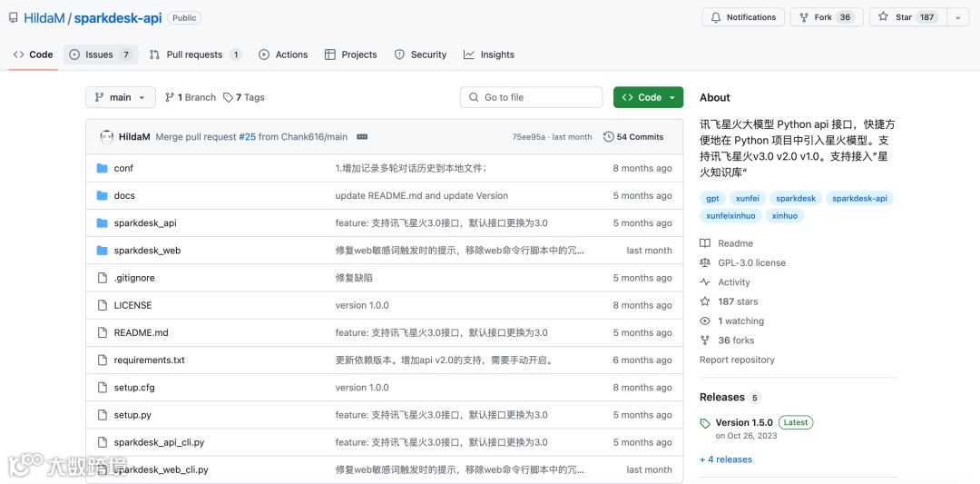Open the Security tab
This screenshot has height=484, width=980.
pos(421,54)
